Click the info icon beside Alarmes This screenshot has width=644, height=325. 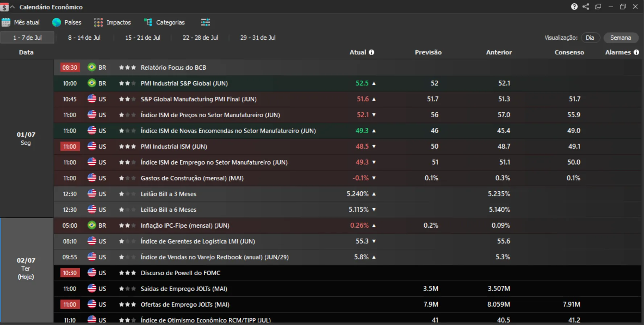tap(636, 52)
